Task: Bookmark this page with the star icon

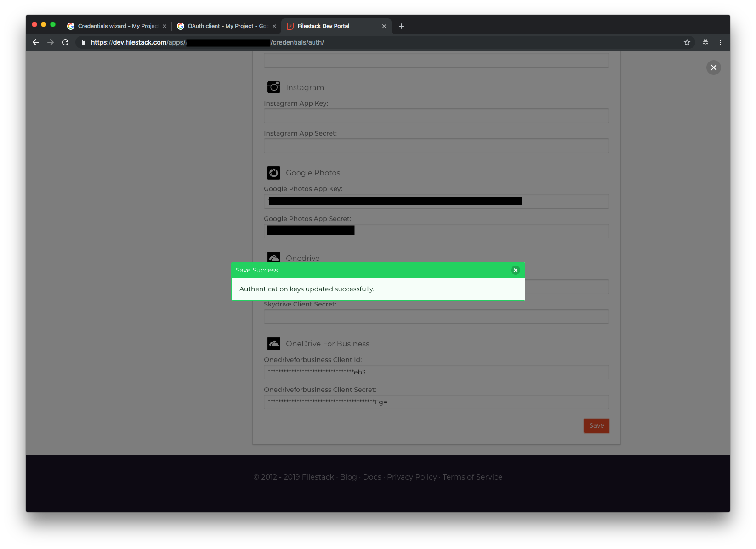Action: coord(687,42)
